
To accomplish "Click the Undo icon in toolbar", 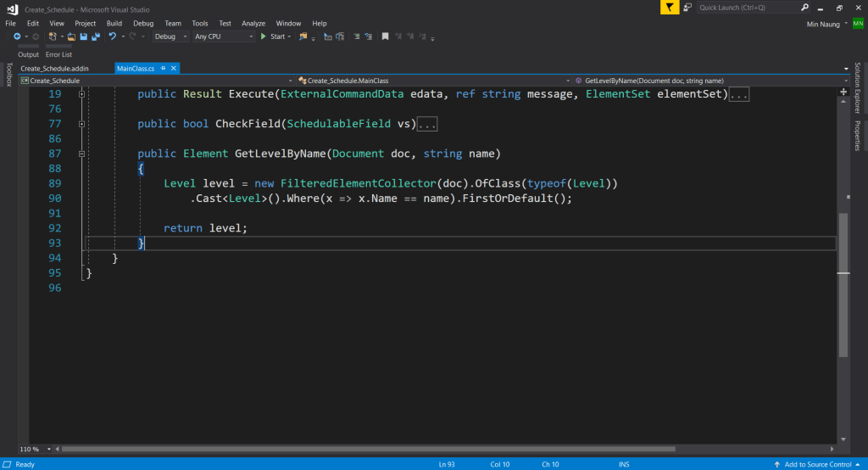I will pos(112,36).
